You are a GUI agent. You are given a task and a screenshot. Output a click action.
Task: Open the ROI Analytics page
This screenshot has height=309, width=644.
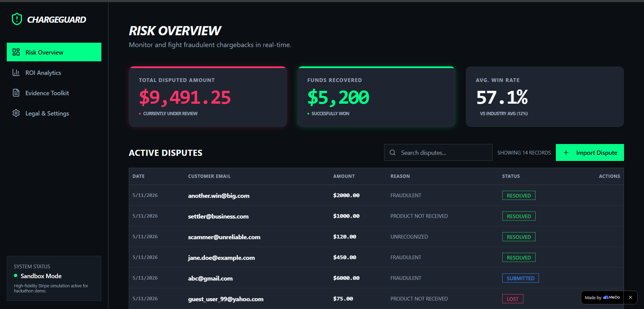point(54,73)
